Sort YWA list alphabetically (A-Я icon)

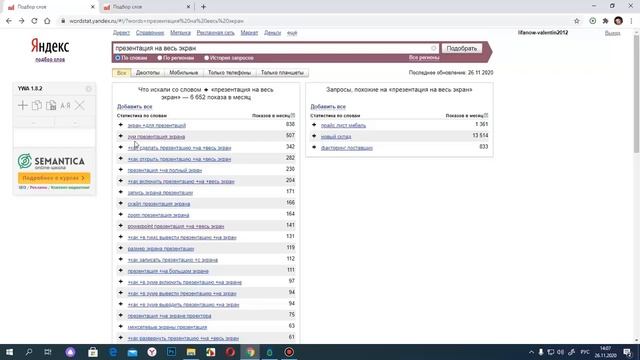[65, 106]
